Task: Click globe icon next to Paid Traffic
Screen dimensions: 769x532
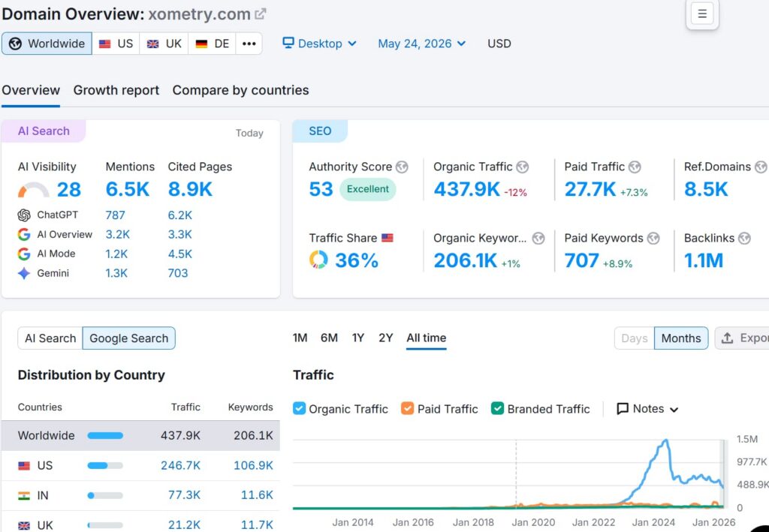Action: (x=635, y=167)
